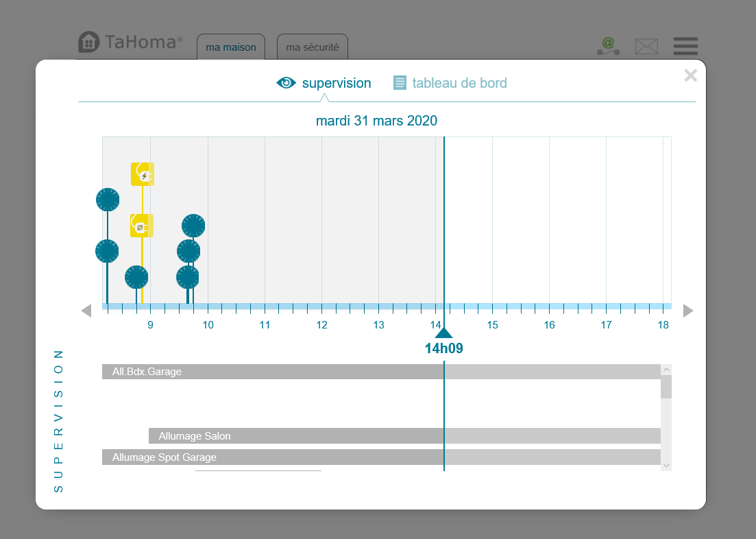This screenshot has height=539, width=756.
Task: Click the topmost blue event icon left of 9
Action: click(x=108, y=200)
